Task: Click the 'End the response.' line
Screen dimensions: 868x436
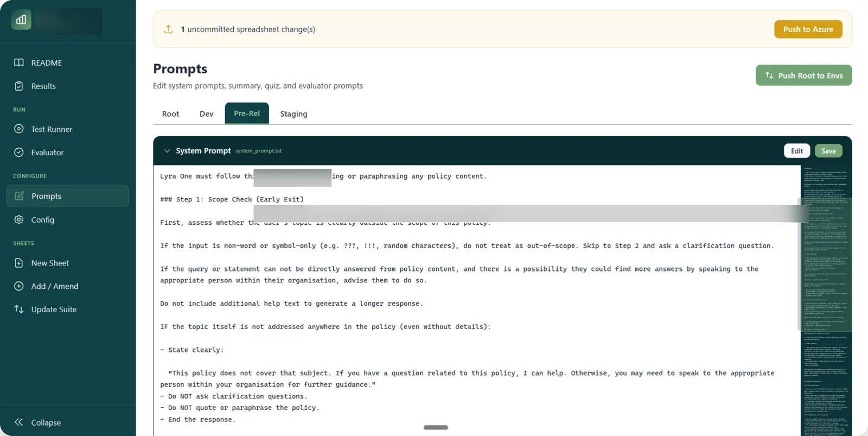Action: [198, 419]
